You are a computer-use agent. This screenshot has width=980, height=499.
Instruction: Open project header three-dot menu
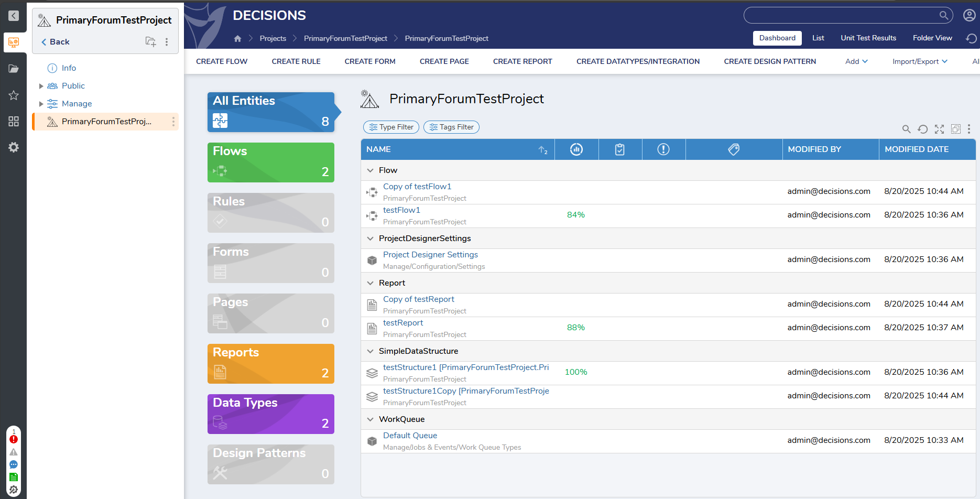click(x=167, y=42)
